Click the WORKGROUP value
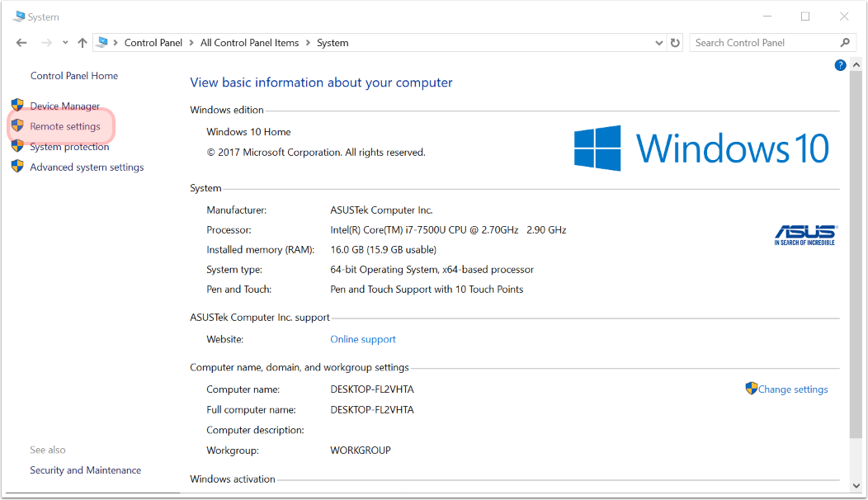 click(361, 450)
